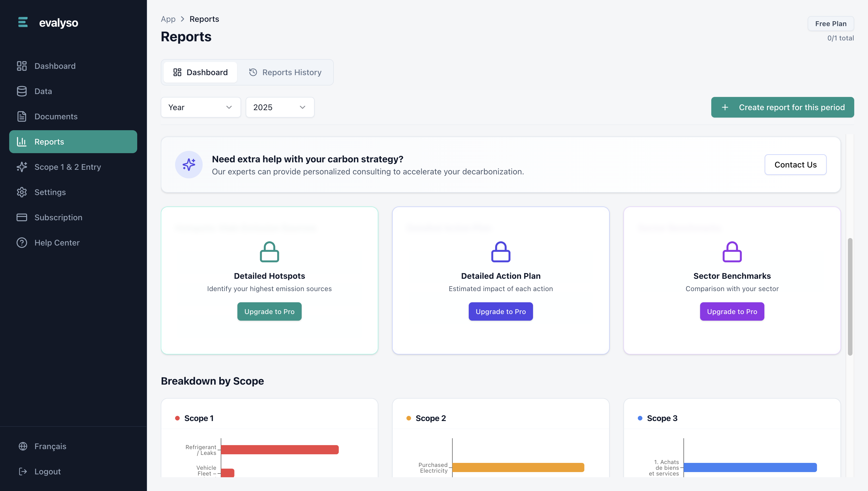Click the Subscription card icon
This screenshot has height=491, width=868.
tap(22, 217)
